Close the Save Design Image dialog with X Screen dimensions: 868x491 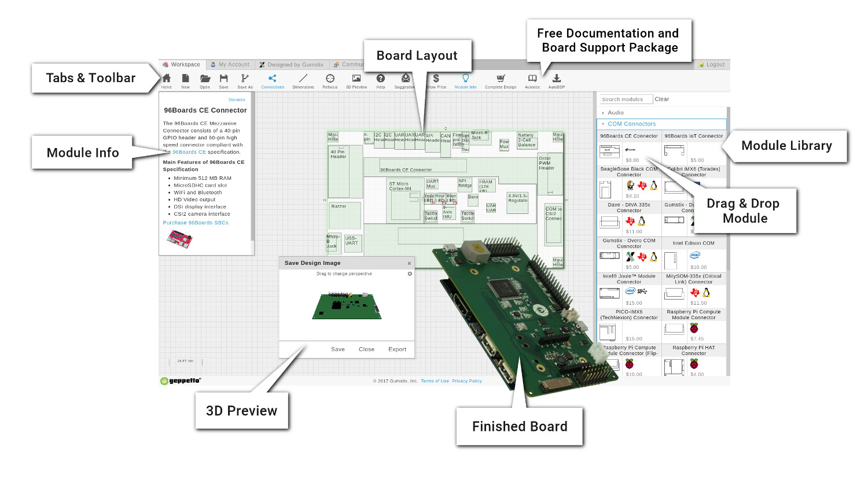409,263
